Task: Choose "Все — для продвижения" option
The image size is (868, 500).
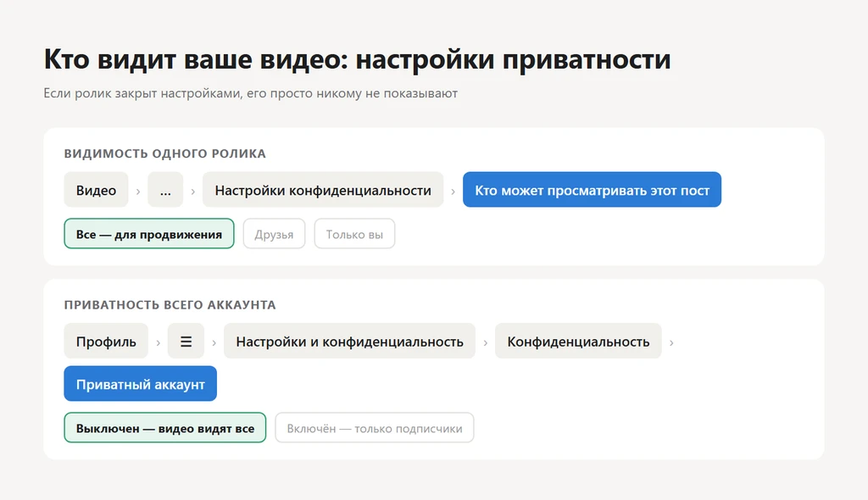Action: point(149,234)
